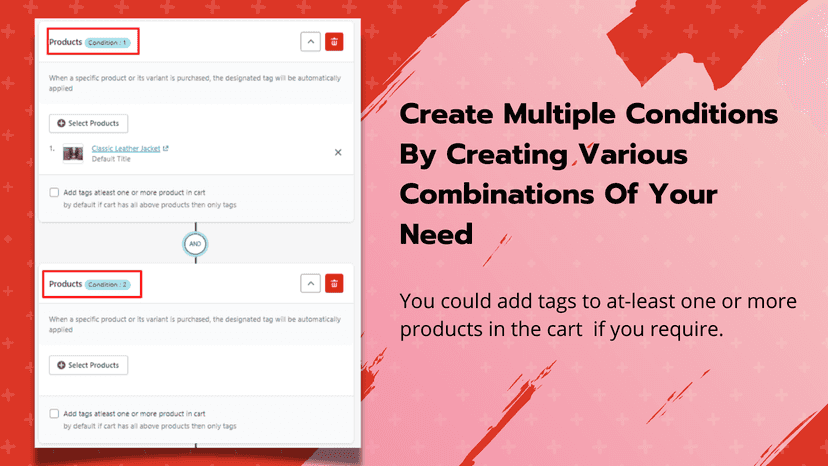Click Products heading of Condition 1
Image resolution: width=828 pixels, height=466 pixels.
pyautogui.click(x=65, y=42)
